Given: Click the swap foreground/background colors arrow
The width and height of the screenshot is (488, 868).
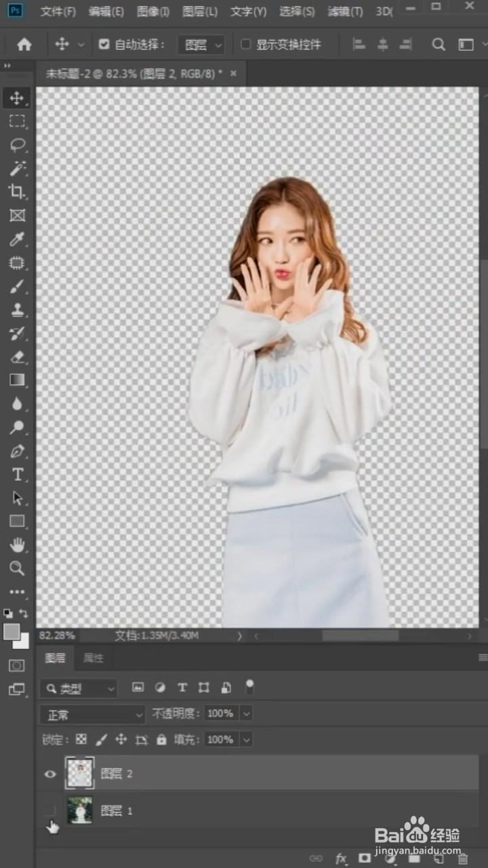Looking at the screenshot, I should pos(24,614).
